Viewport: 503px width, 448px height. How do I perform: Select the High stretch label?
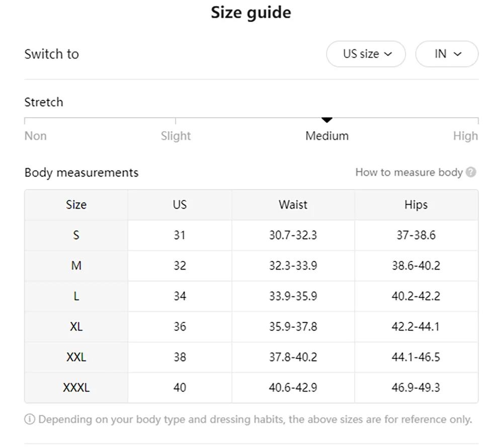click(465, 136)
